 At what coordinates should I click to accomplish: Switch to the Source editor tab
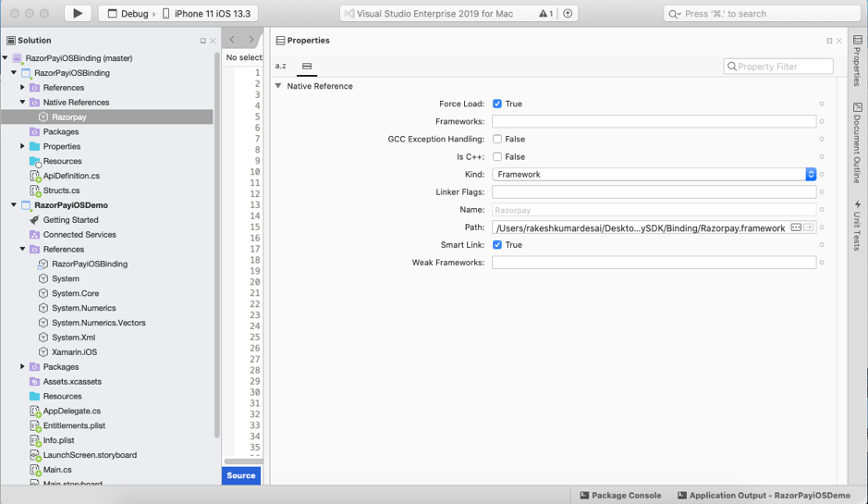tap(241, 475)
